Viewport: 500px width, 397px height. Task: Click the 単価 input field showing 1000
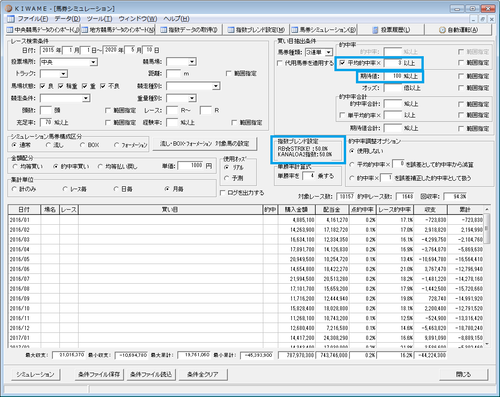tap(191, 166)
